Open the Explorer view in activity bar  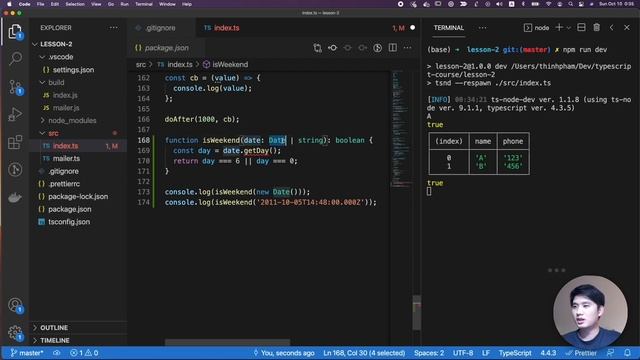point(15,31)
